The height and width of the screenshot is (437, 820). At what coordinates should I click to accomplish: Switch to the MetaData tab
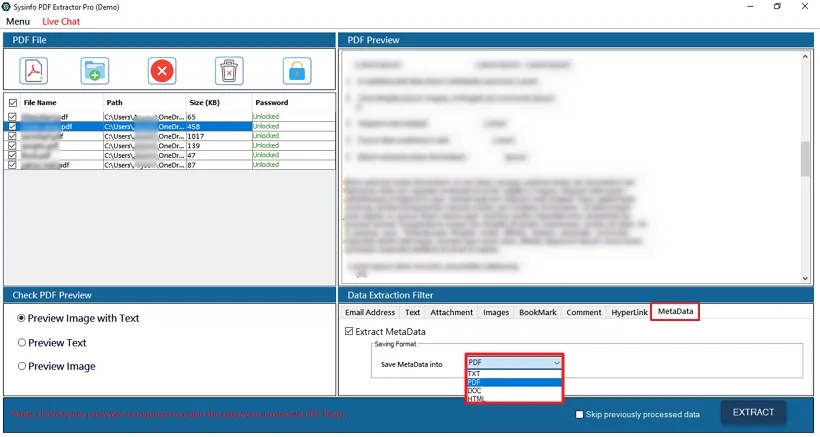coord(675,312)
